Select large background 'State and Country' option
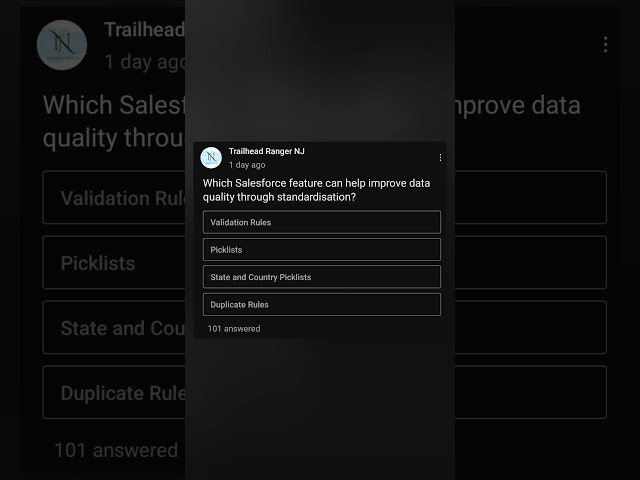Viewport: 640px width, 480px height. point(114,327)
